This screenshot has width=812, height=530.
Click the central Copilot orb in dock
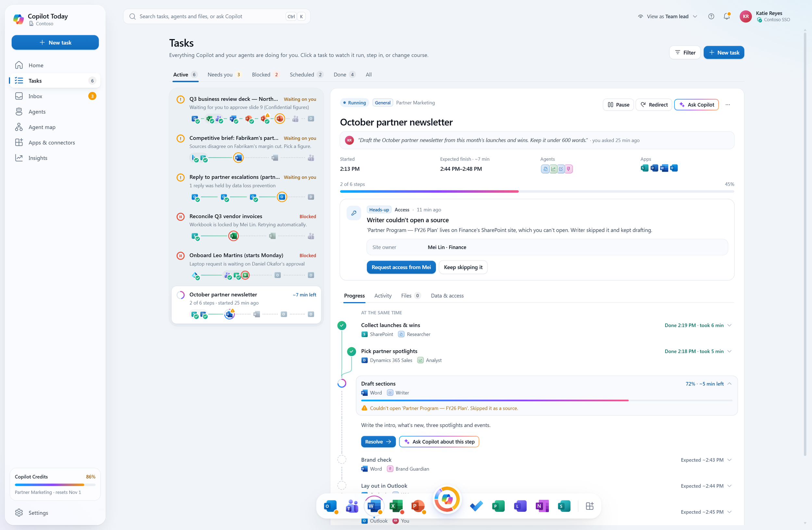[447, 499]
